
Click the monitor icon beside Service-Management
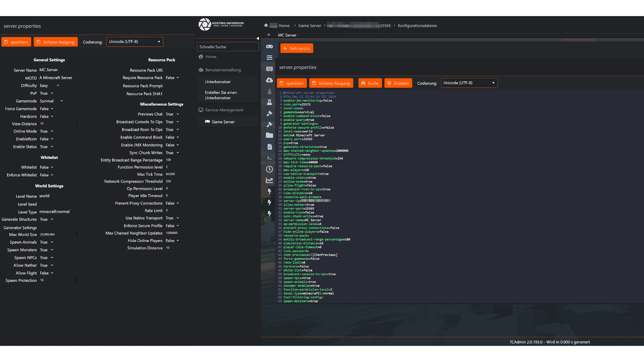click(201, 110)
